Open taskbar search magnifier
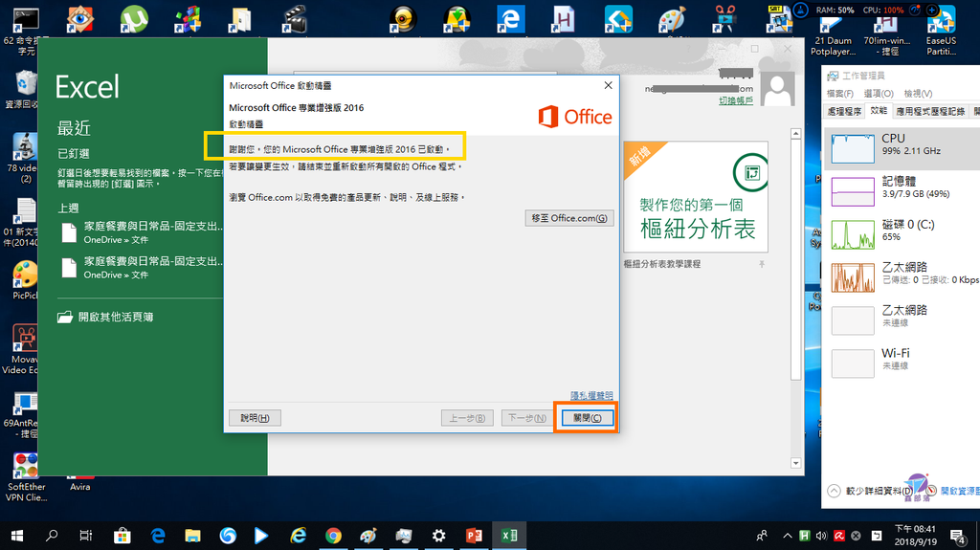Screen dimensions: 980x550 [x=52, y=536]
